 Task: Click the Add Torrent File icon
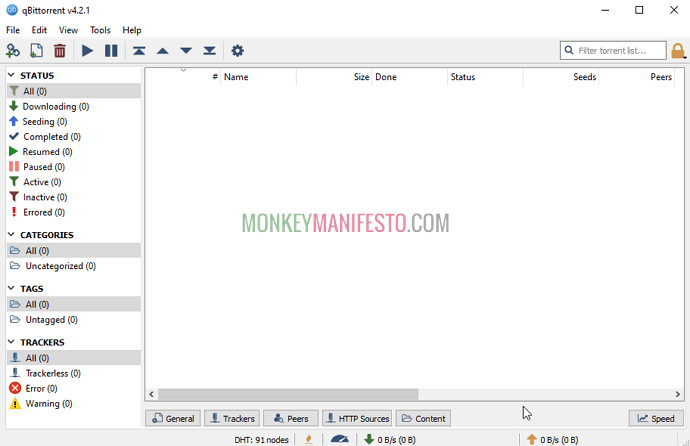(36, 51)
